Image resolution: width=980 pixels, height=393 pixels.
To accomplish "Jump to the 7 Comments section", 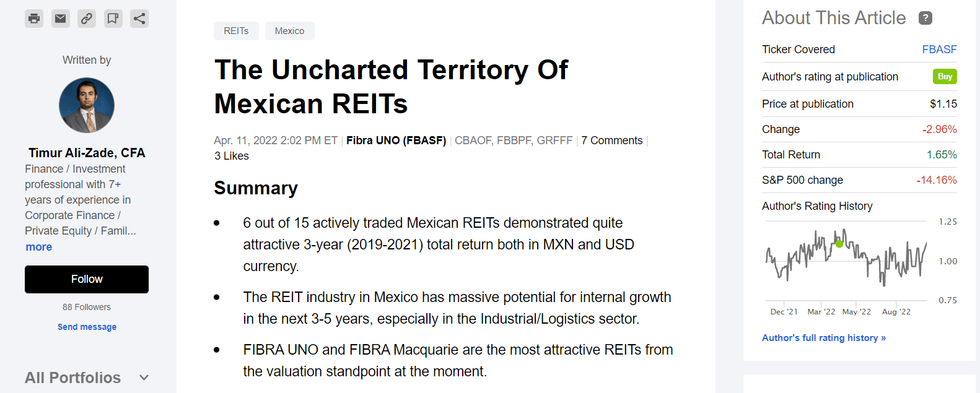I will point(611,140).
